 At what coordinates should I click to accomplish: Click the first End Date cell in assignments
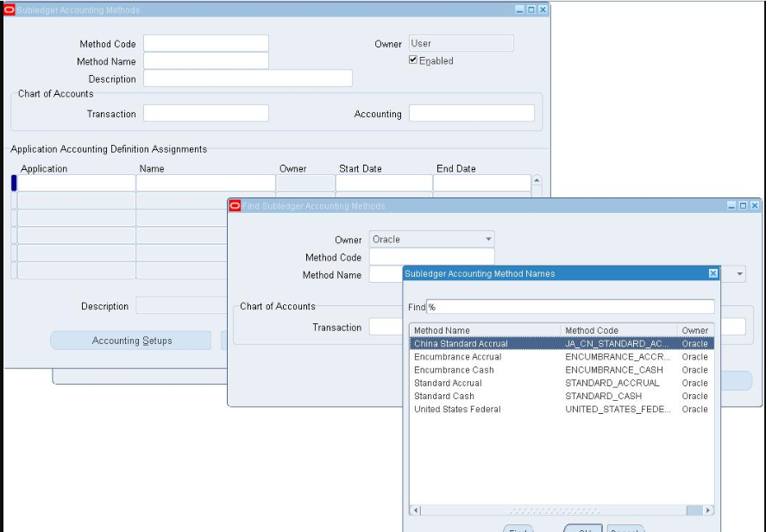tap(482, 183)
